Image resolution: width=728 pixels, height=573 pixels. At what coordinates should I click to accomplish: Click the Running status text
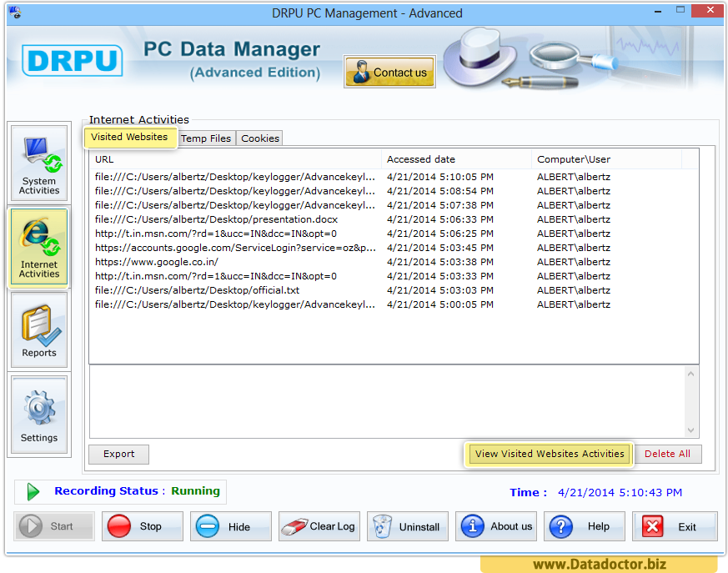click(195, 490)
